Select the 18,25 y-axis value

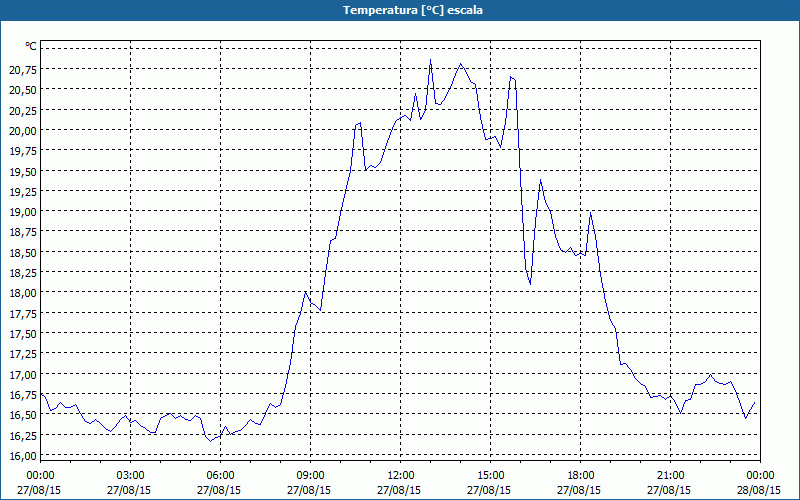(x=23, y=273)
